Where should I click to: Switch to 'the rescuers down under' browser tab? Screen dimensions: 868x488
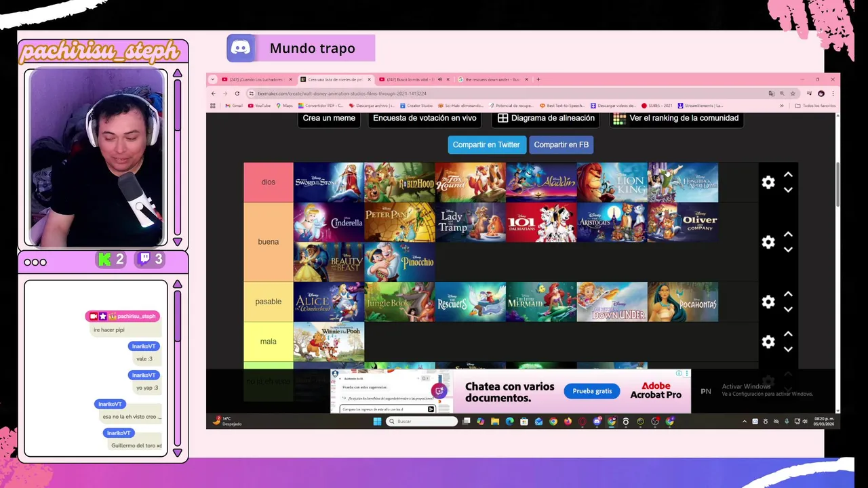pyautogui.click(x=493, y=79)
